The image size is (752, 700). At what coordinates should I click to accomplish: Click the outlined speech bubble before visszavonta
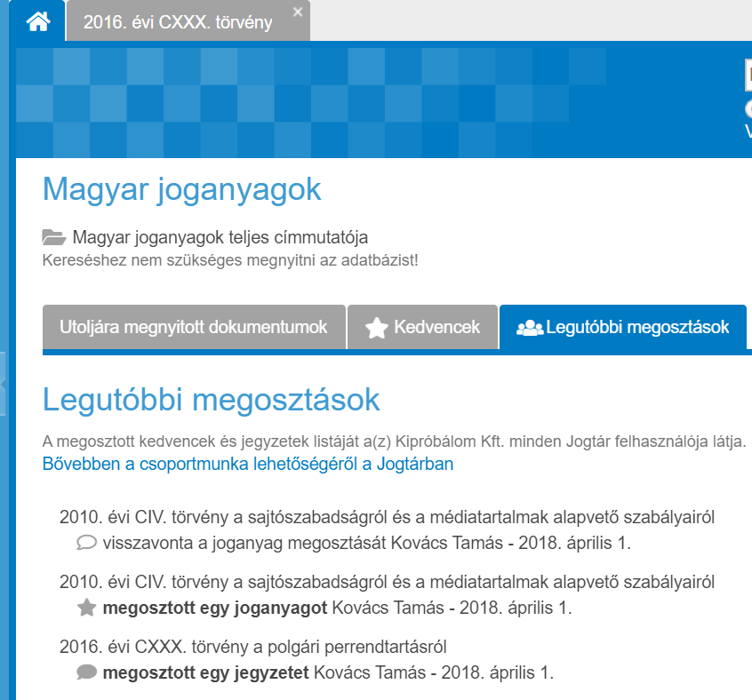point(86,543)
